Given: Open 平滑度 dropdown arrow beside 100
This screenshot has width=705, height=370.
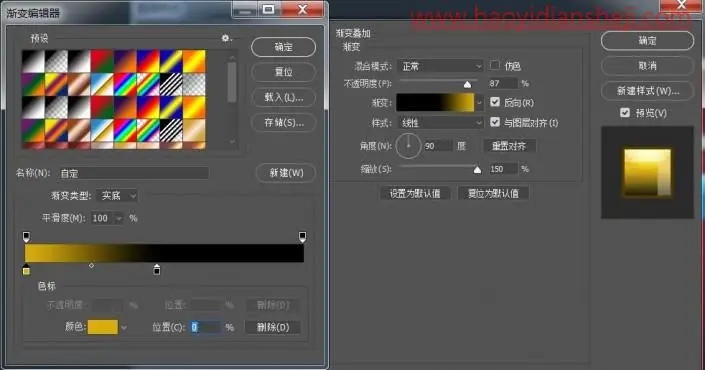Looking at the screenshot, I should (x=119, y=218).
